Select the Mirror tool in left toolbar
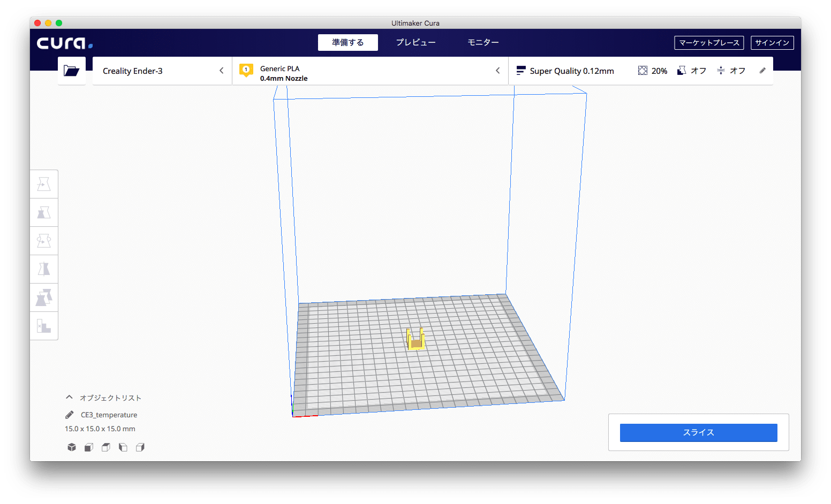The height and width of the screenshot is (504, 831). (x=44, y=269)
